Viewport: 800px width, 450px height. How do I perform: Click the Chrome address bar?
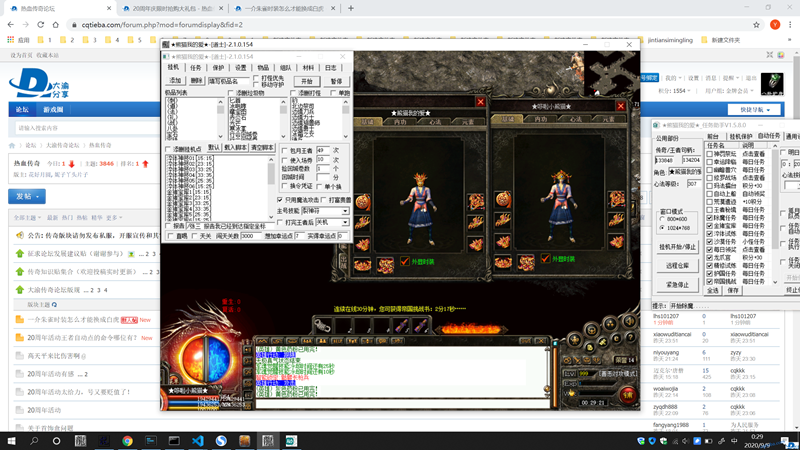(x=408, y=24)
